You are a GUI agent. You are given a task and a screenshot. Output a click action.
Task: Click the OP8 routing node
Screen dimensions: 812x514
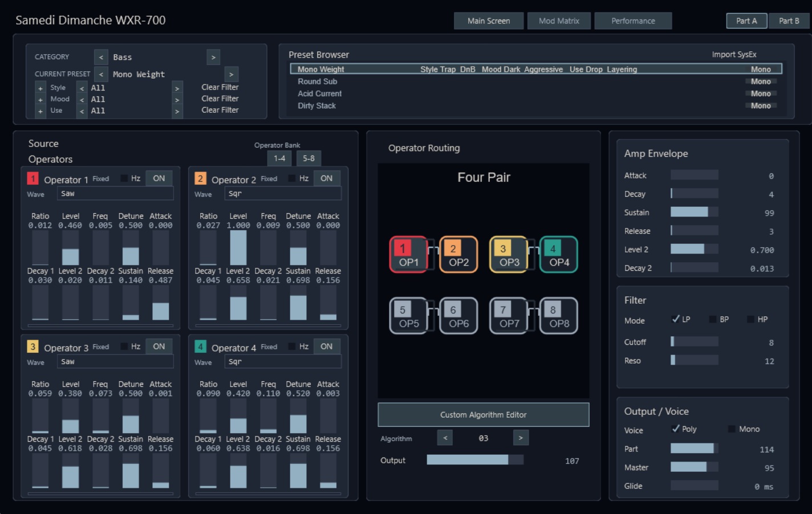558,316
